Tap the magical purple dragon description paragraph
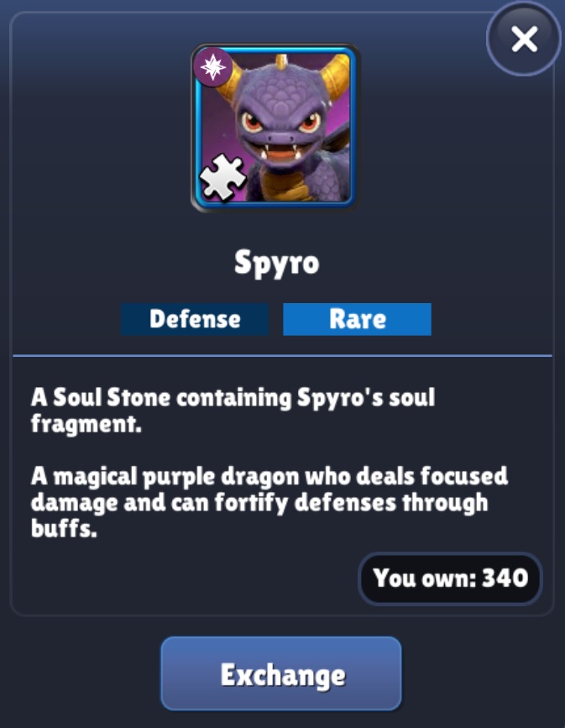 269,503
